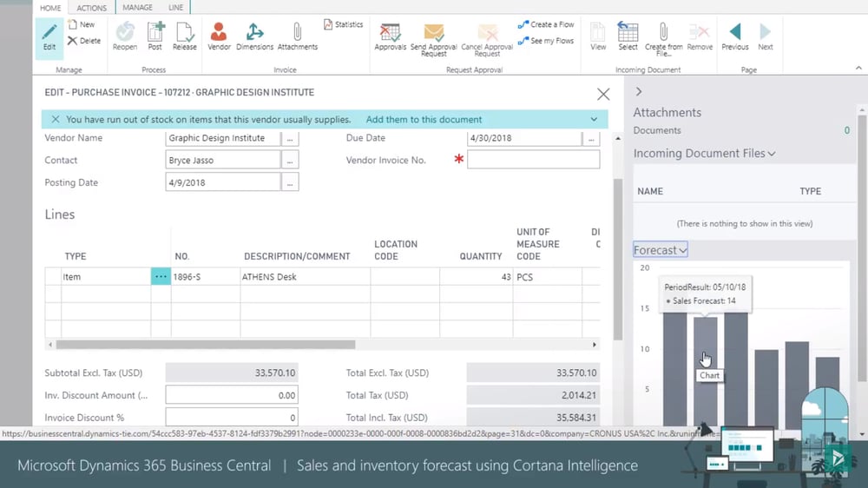The image size is (868, 488).
Task: Click the Vendor Name field
Action: pos(222,138)
